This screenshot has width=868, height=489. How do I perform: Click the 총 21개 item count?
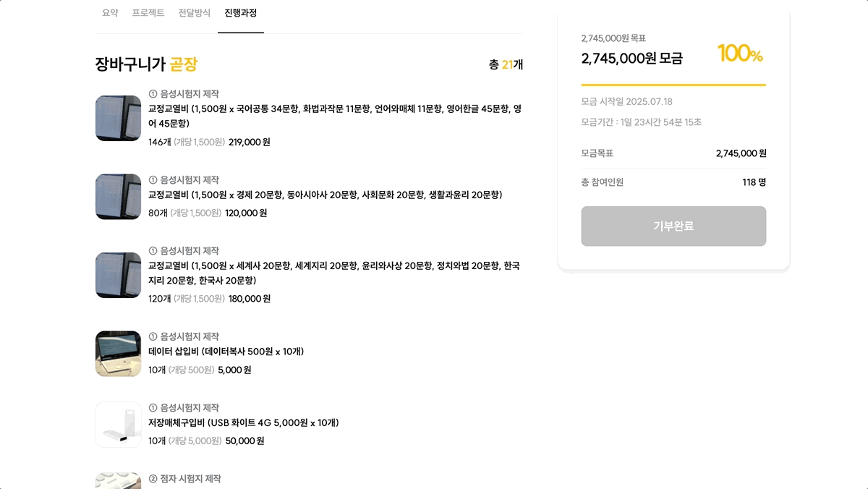coord(506,64)
